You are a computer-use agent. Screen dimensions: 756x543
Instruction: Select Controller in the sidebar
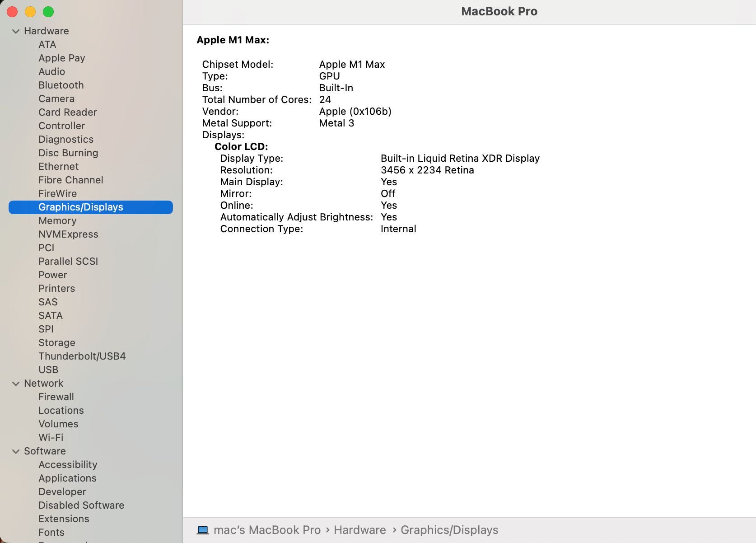click(x=62, y=126)
